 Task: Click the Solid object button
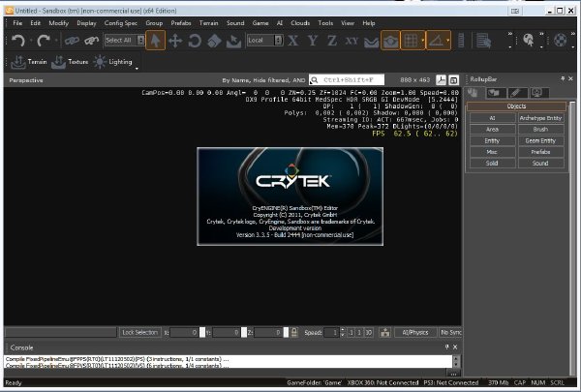[x=492, y=164]
